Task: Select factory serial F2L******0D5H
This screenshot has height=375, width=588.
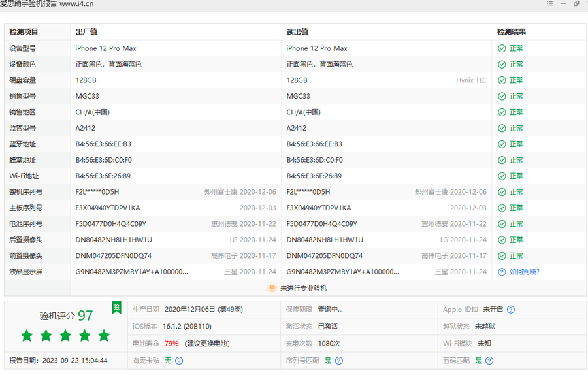Action: [97, 192]
